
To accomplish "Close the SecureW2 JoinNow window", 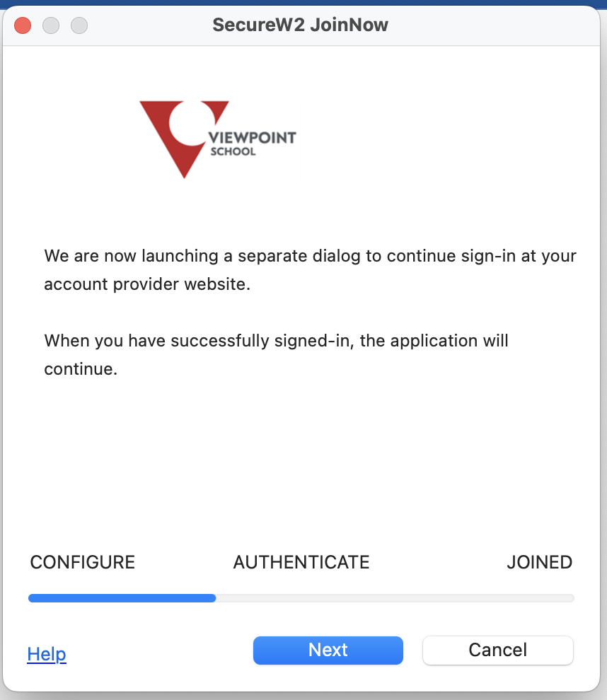I will point(23,25).
